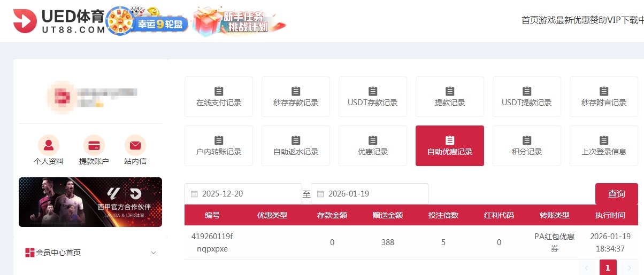Viewport: 644px width, 275px height.
Task: Click clipboard icon above 自助优惠记录
Action: click(x=450, y=140)
